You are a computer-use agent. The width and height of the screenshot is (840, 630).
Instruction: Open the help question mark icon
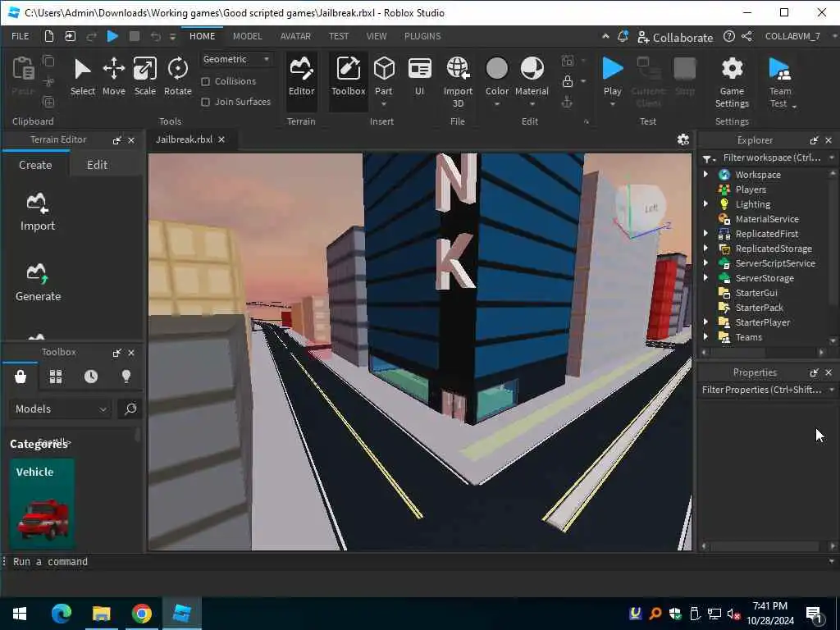pyautogui.click(x=728, y=36)
